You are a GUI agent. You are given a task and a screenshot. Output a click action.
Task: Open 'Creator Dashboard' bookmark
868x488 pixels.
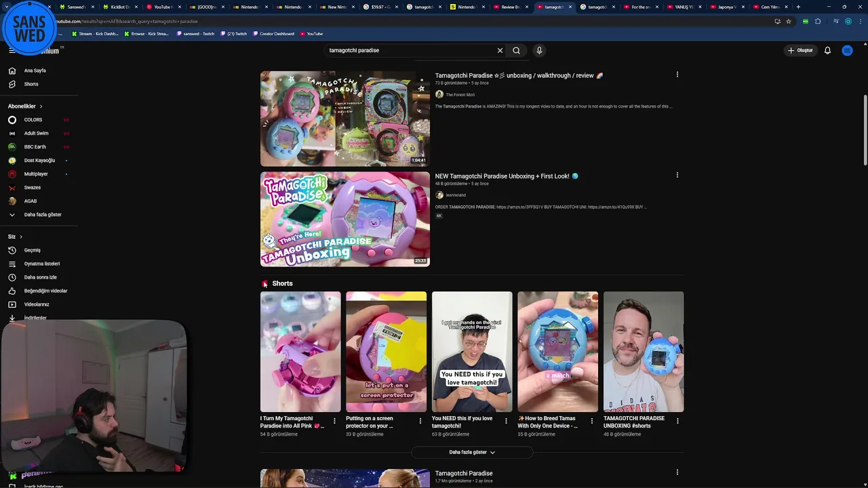coord(273,34)
